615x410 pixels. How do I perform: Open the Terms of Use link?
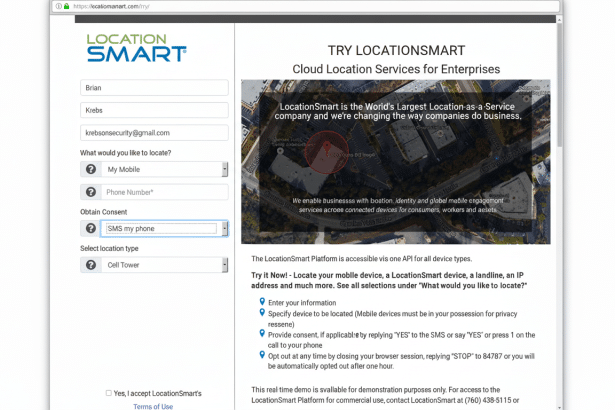pyautogui.click(x=153, y=406)
